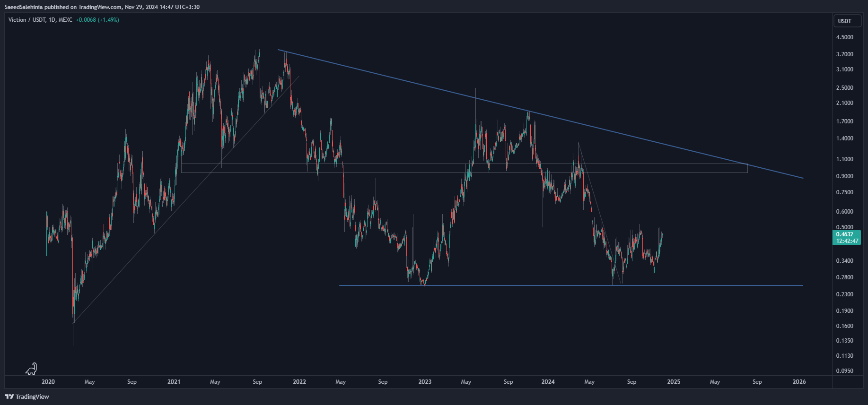The image size is (868, 405).
Task: Click the publisher header text SaeedSalehinia
Action: click(24, 7)
